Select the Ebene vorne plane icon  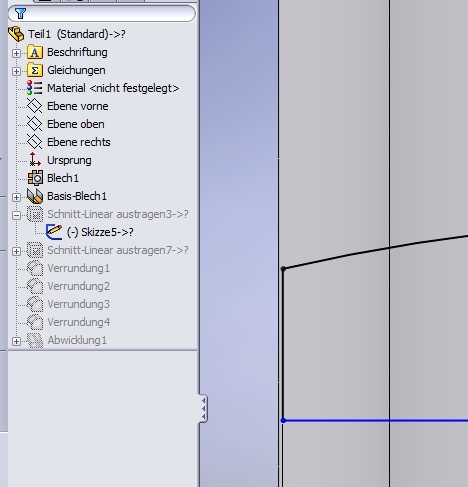[34, 106]
